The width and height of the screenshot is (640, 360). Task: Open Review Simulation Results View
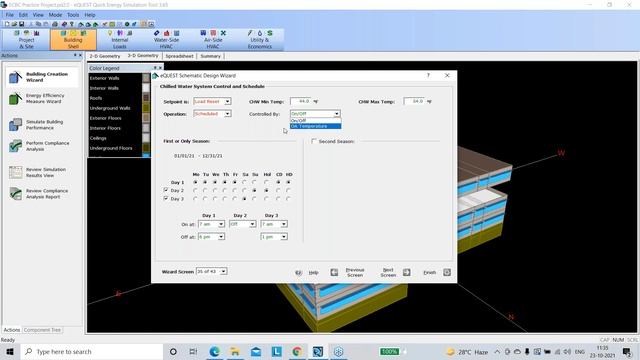[38, 172]
